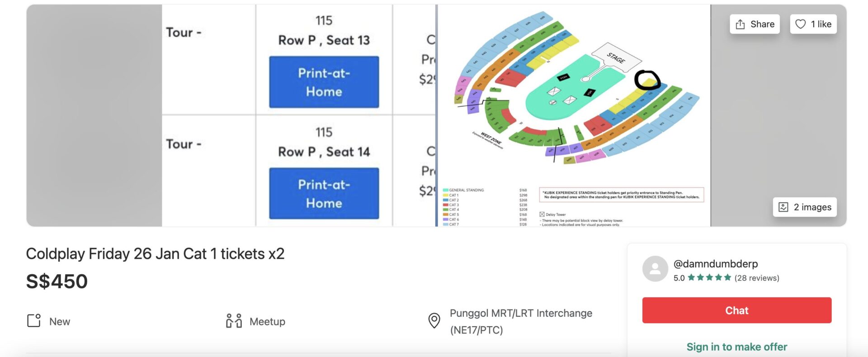Open the seller's profile avatar
Screen dimensions: 868x357
[655, 269]
